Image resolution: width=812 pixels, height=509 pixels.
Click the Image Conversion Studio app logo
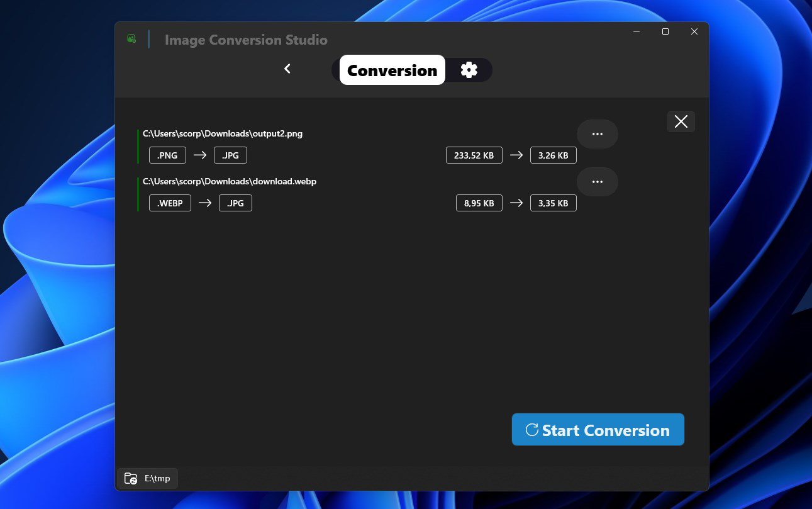pos(131,39)
